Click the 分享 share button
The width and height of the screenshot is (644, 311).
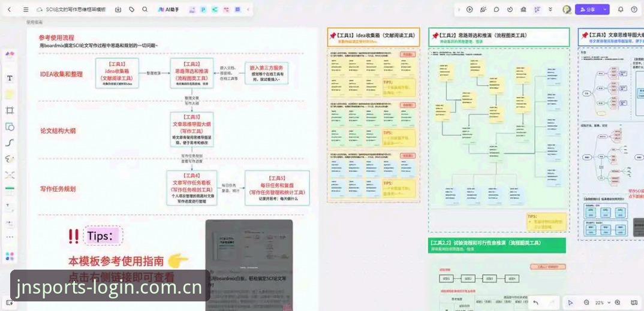point(588,10)
